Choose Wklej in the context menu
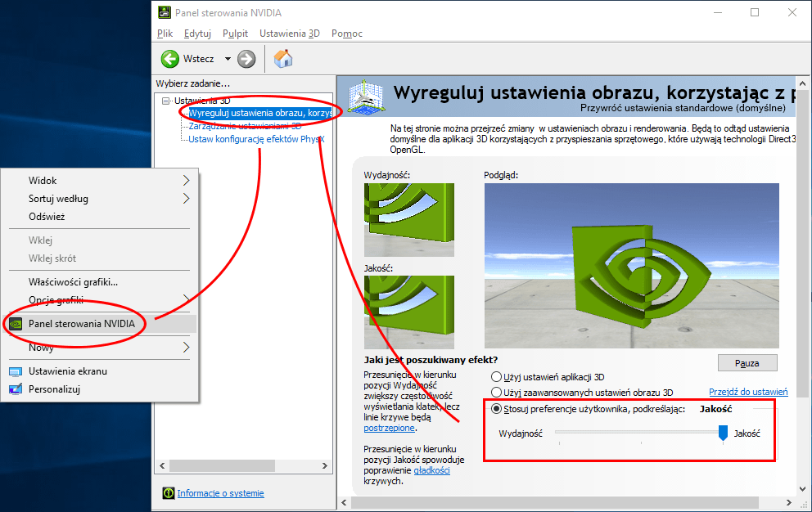The height and width of the screenshot is (512, 812). click(40, 240)
